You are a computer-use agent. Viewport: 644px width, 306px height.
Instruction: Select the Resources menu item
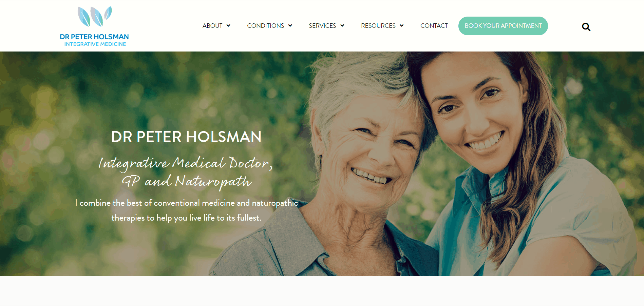coord(378,26)
